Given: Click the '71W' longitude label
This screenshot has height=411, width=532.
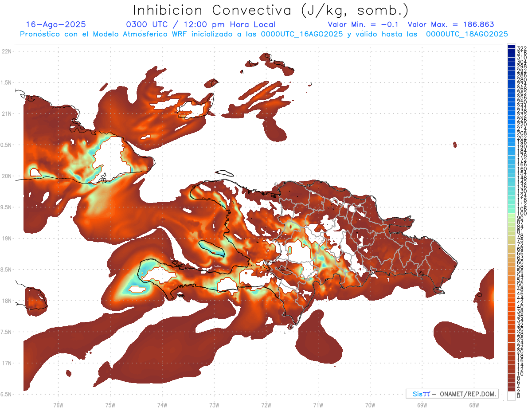Looking at the screenshot, I should click(x=318, y=405).
